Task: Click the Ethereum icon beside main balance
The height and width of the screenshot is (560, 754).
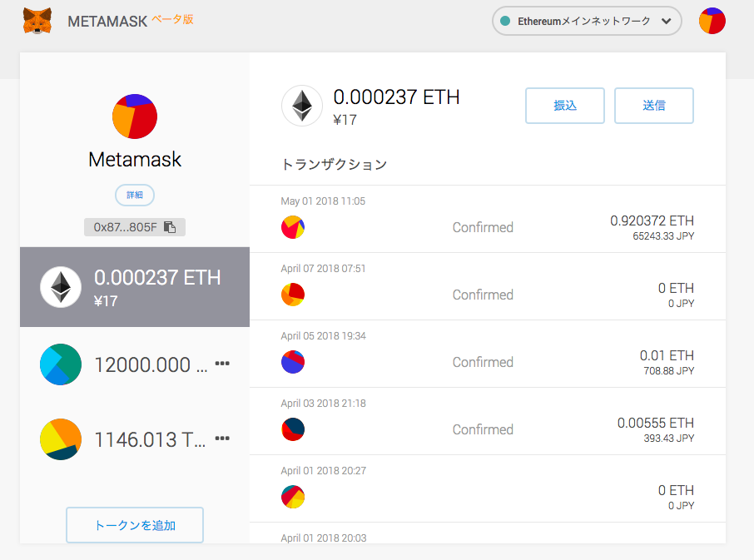Action: (301, 107)
